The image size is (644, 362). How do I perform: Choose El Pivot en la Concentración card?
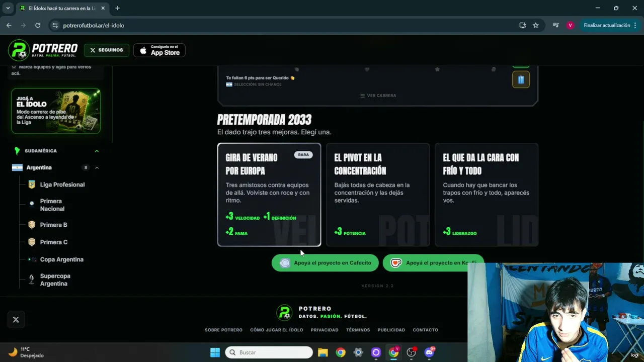pyautogui.click(x=378, y=195)
